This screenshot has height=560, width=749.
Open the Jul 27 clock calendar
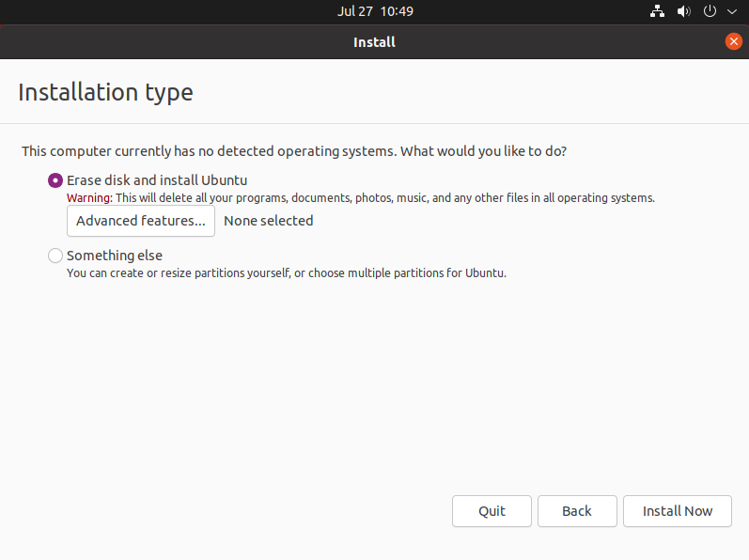375,11
